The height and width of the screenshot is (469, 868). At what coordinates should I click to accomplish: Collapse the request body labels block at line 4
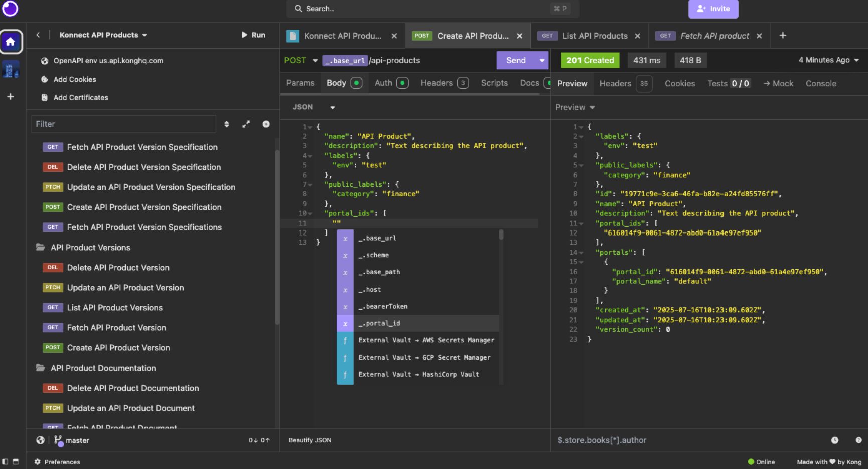(x=311, y=156)
